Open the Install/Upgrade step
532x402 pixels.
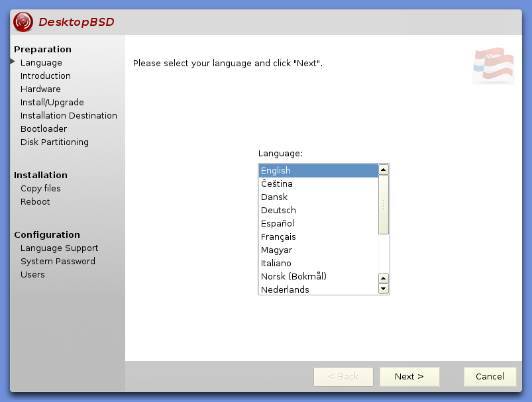pyautogui.click(x=52, y=102)
